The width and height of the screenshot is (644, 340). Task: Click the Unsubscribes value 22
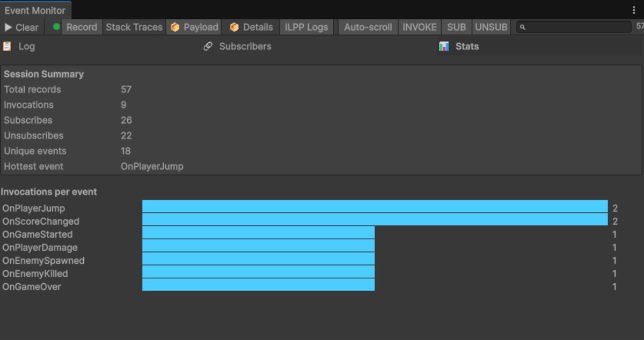pos(126,136)
